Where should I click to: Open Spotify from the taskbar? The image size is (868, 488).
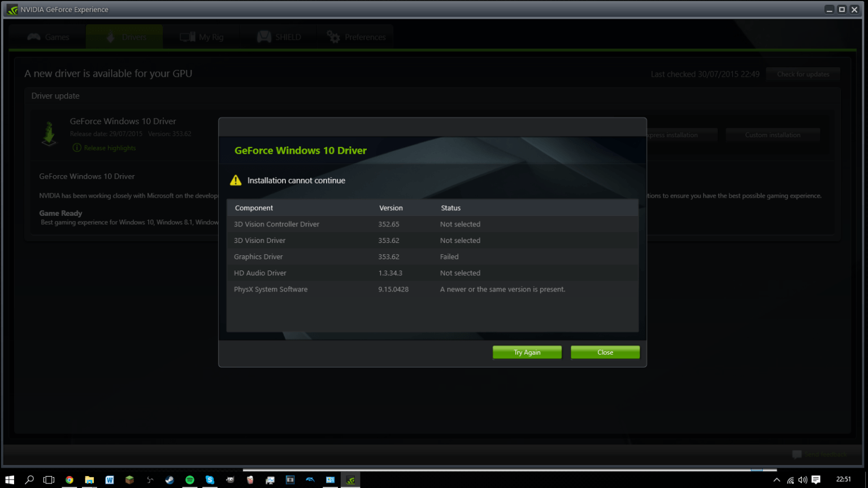coord(190,480)
